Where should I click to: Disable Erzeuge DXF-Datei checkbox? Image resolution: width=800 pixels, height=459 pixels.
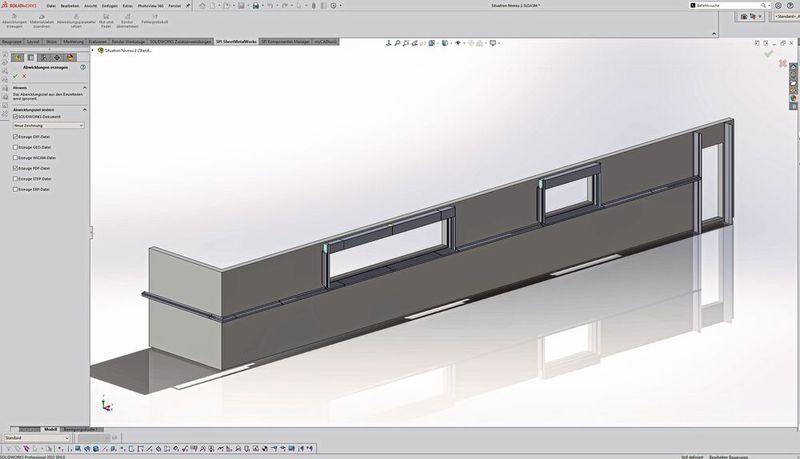click(x=15, y=136)
